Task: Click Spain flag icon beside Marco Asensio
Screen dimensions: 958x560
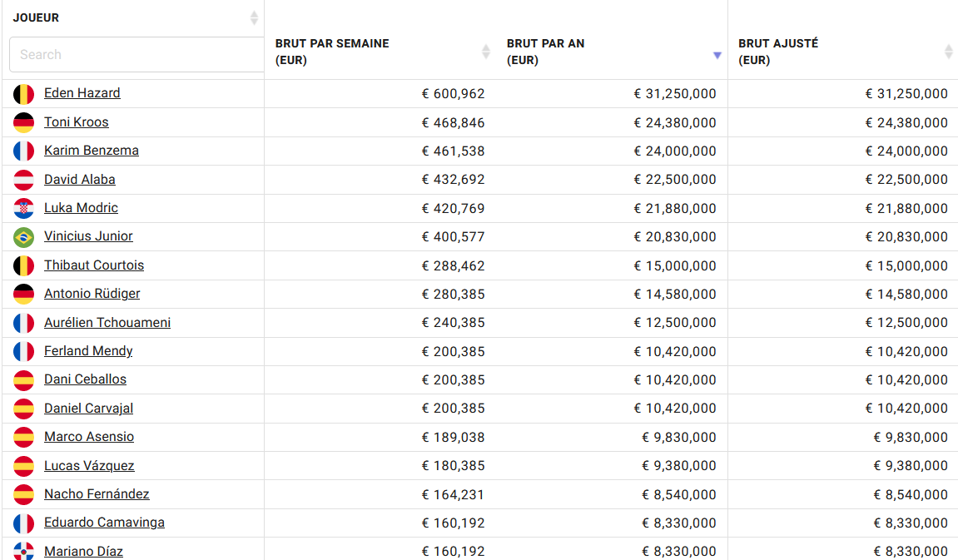Action: pyautogui.click(x=24, y=437)
